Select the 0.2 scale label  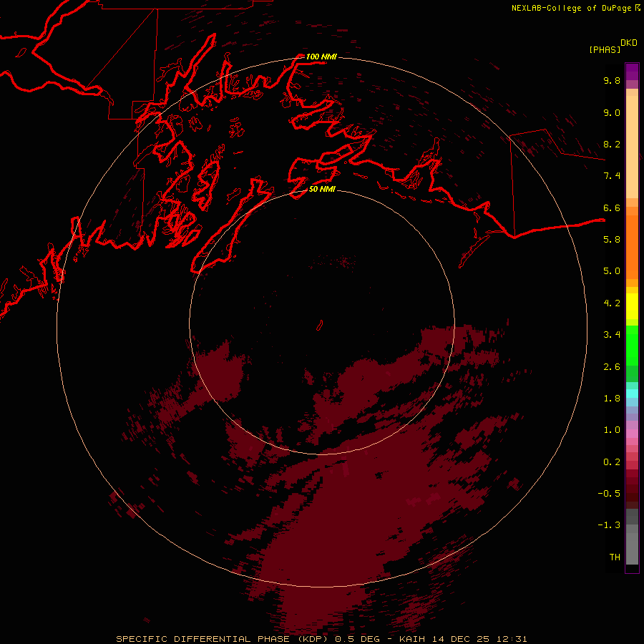pos(612,462)
